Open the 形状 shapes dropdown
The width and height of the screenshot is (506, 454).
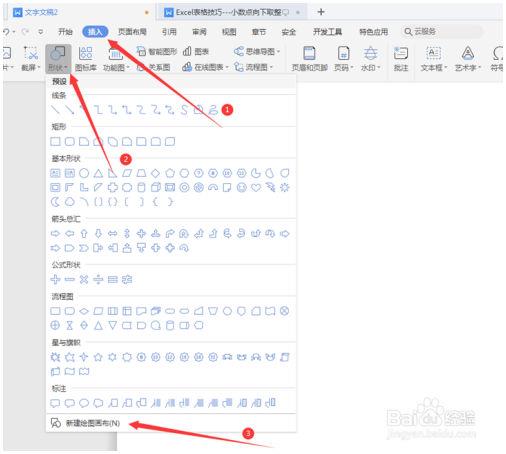pyautogui.click(x=58, y=59)
